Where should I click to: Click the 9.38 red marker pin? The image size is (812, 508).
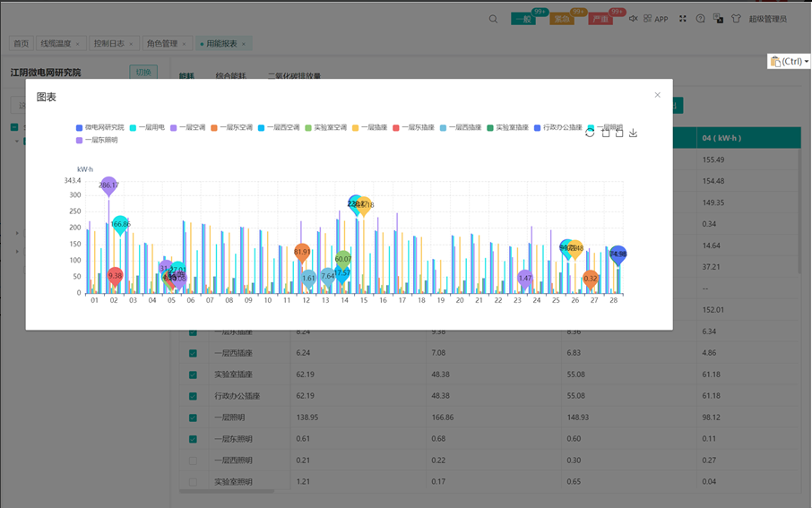coord(115,277)
